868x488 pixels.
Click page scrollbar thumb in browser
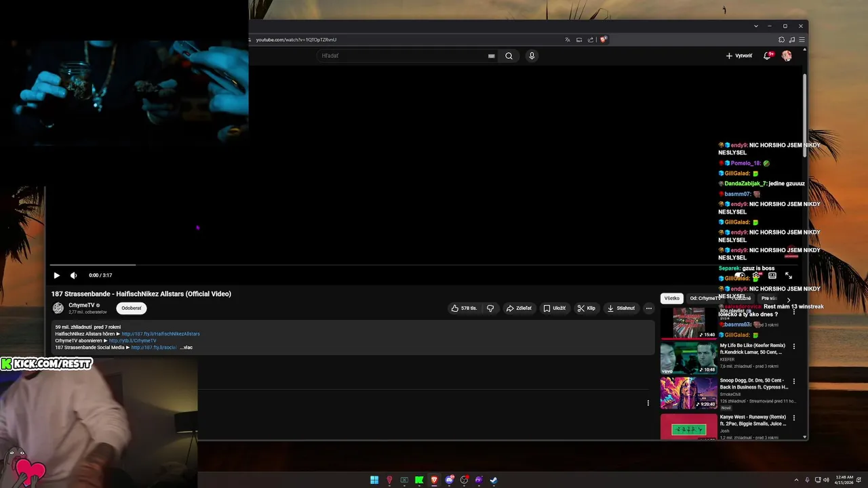[805, 115]
